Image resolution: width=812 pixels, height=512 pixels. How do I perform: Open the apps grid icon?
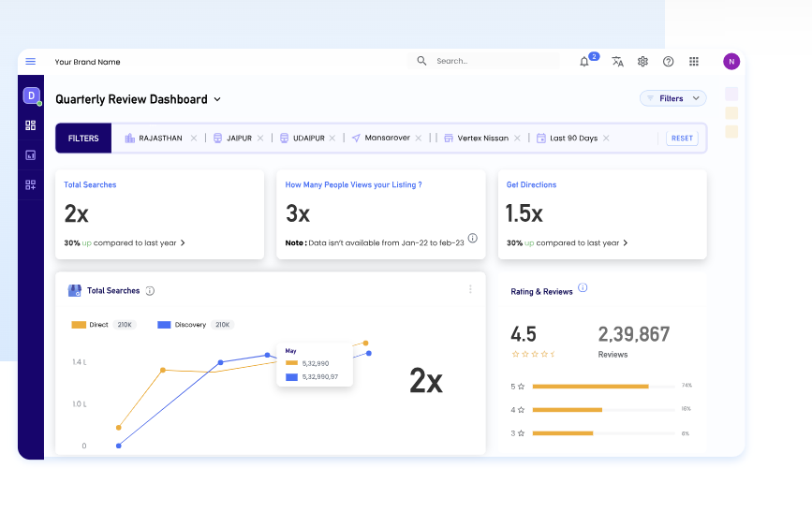pos(694,62)
